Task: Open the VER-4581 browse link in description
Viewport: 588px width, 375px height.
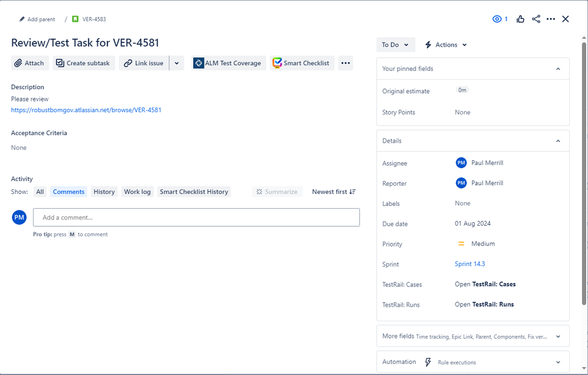Action: (86, 110)
